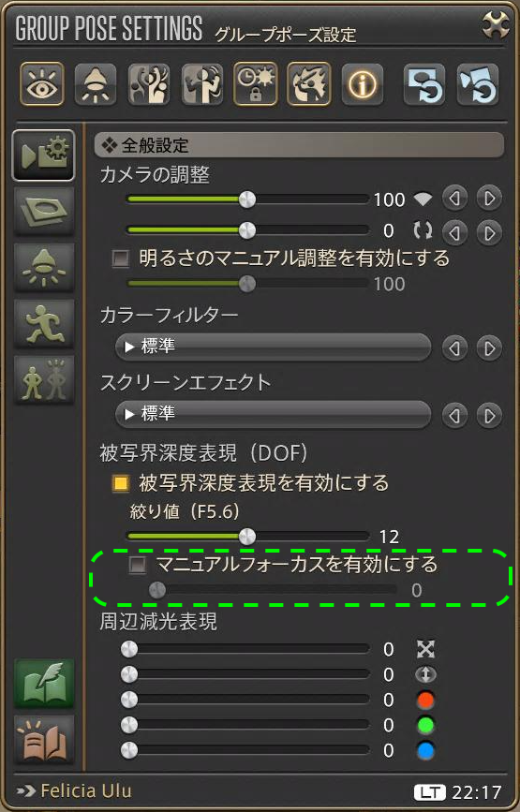The width and height of the screenshot is (520, 812).
Task: Click the green book with quill icon
Action: click(x=43, y=684)
